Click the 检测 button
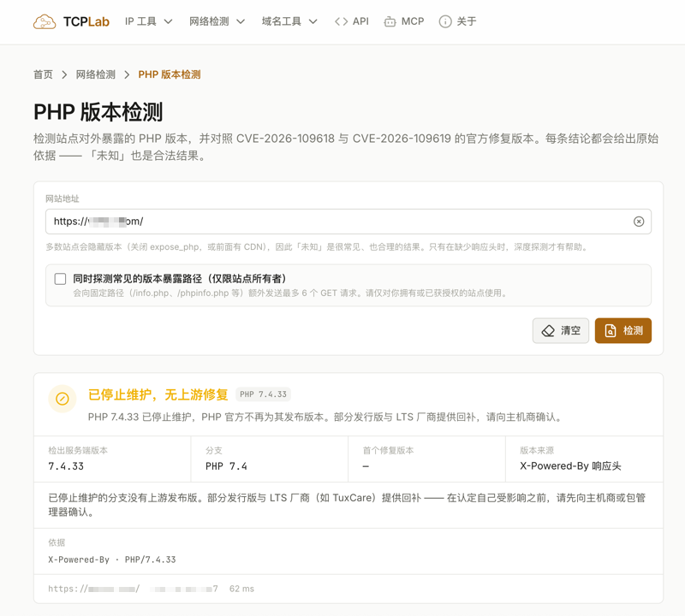The height and width of the screenshot is (616, 685). click(623, 330)
